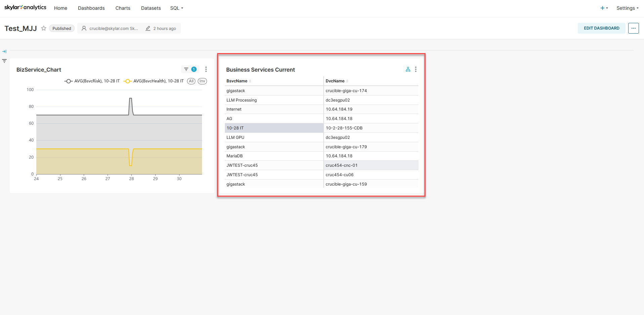Open Charts menu item

(x=123, y=8)
